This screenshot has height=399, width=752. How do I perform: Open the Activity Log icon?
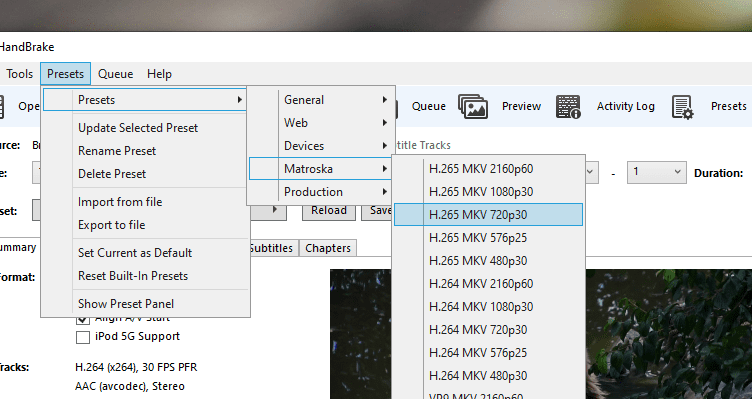(x=568, y=106)
